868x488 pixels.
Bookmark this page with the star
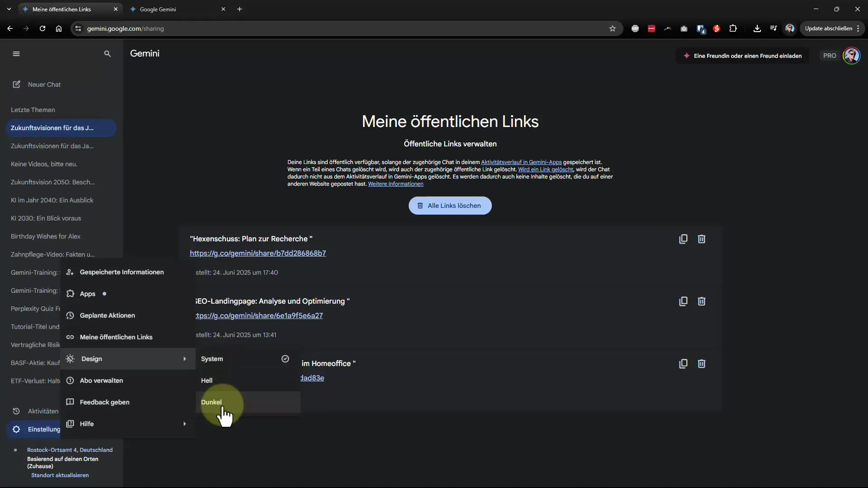[613, 28]
